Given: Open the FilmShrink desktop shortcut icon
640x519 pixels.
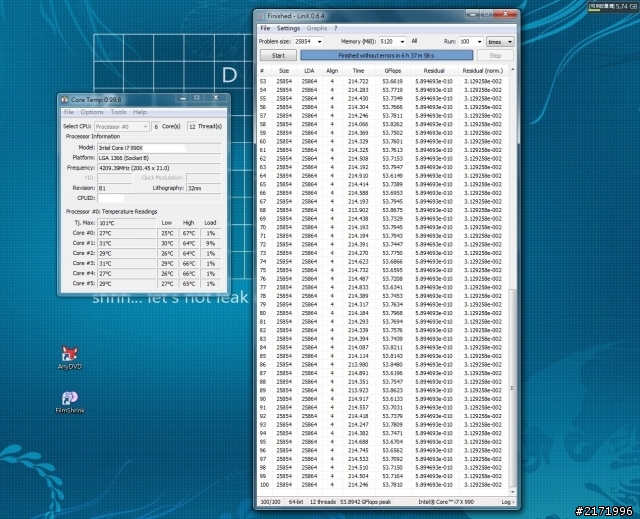Looking at the screenshot, I should point(70,402).
